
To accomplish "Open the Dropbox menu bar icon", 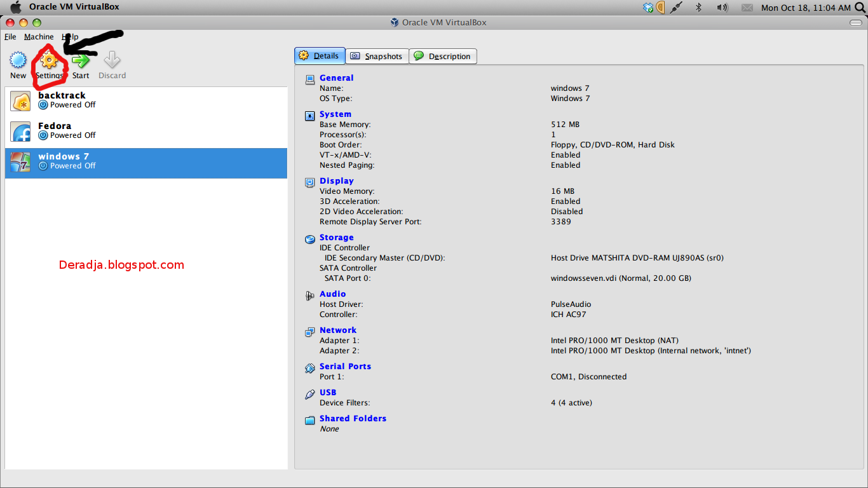I will [648, 8].
